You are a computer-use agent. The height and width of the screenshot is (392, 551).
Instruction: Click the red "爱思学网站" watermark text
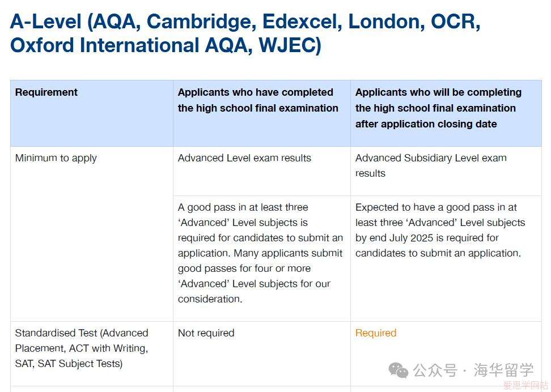point(525,385)
